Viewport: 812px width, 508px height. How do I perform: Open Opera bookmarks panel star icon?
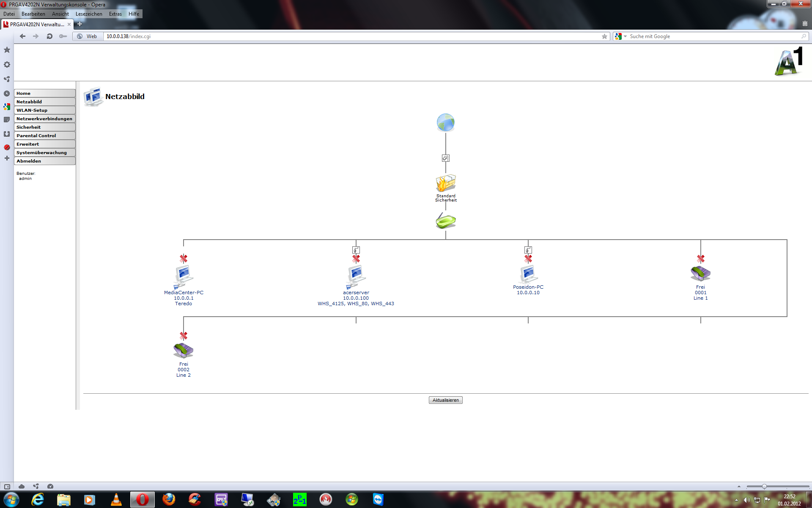coord(7,50)
